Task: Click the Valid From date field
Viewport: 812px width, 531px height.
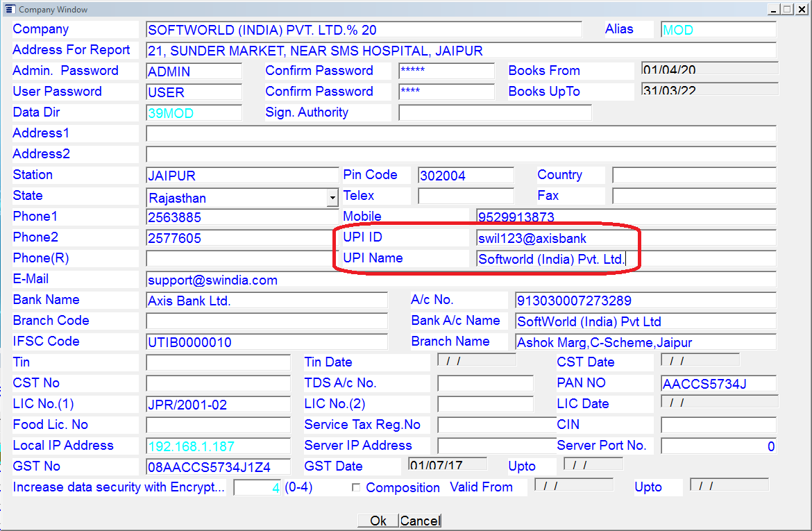Action: tap(574, 485)
